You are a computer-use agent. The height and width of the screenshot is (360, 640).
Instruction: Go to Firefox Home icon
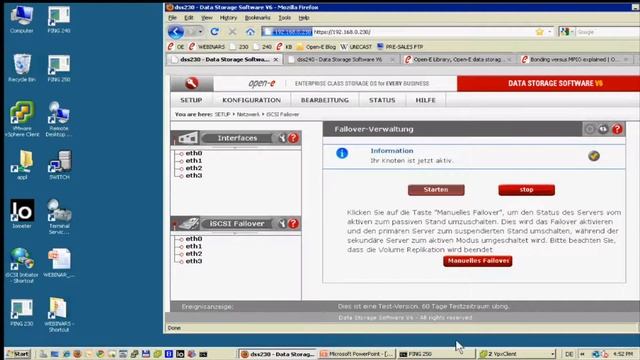point(250,32)
